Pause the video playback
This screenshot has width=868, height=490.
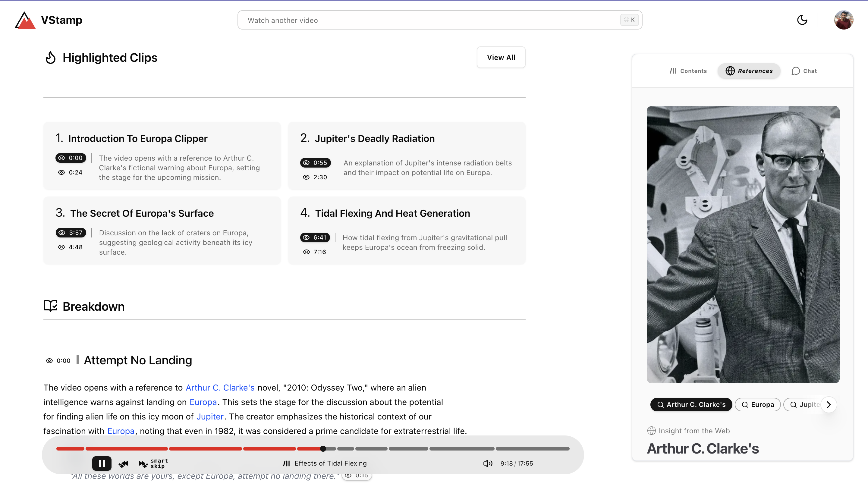tap(102, 463)
